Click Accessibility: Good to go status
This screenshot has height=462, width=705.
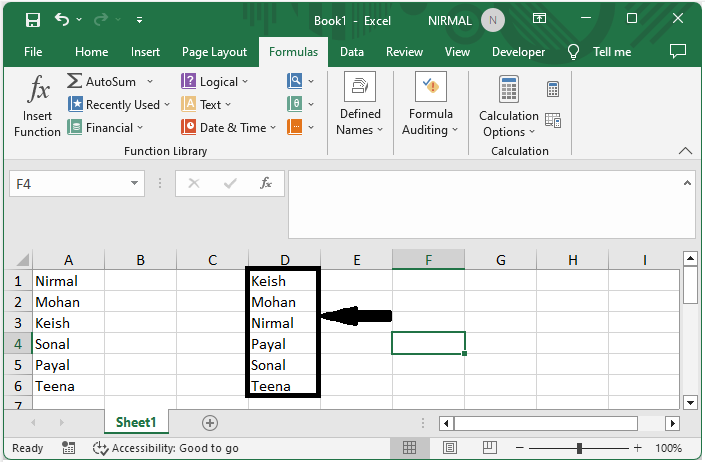click(165, 448)
